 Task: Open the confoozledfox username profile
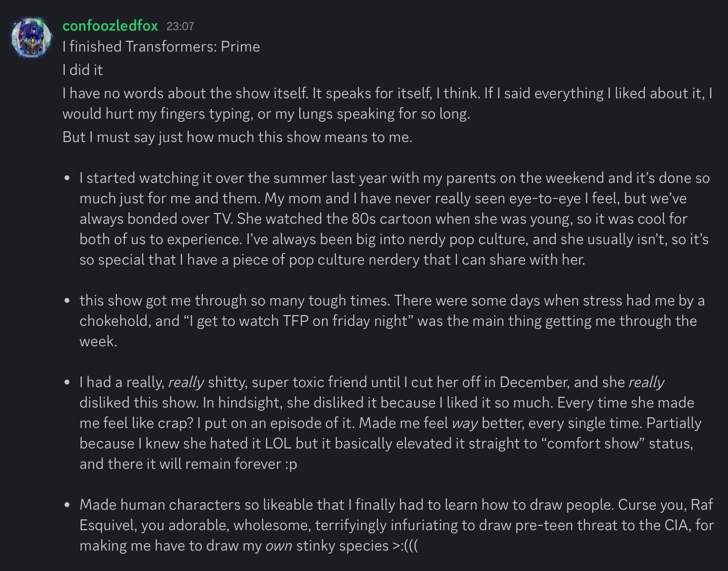point(110,26)
